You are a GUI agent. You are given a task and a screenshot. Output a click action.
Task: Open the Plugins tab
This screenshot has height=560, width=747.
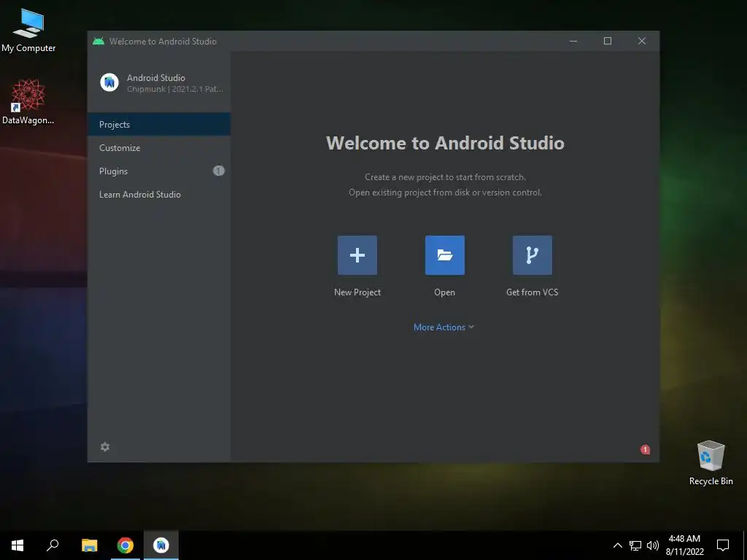click(x=158, y=171)
